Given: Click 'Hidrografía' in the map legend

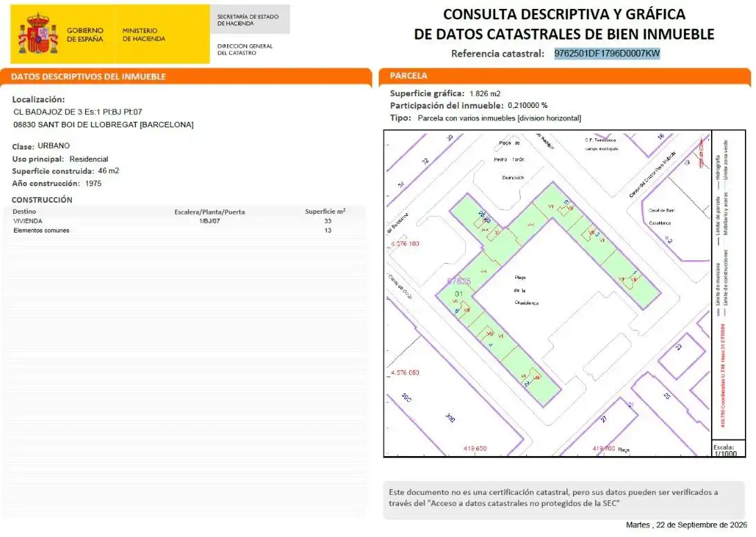Looking at the screenshot, I should 717,167.
